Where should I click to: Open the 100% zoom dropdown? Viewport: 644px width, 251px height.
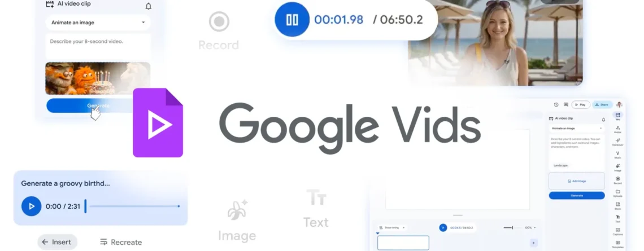530,227
